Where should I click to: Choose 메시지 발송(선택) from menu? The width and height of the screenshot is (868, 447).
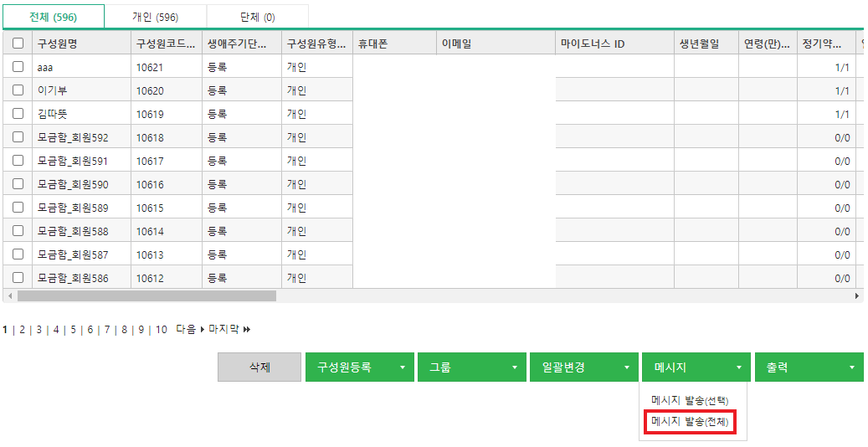point(690,401)
